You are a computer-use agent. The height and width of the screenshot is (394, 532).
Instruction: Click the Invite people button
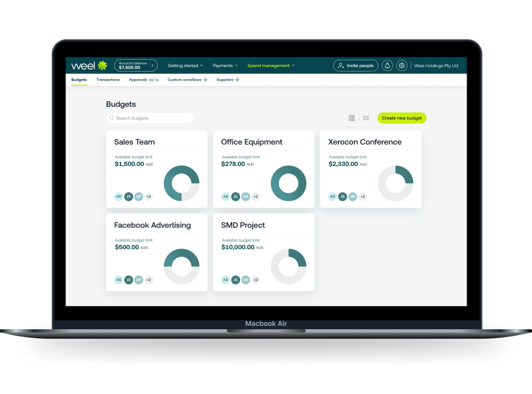point(356,66)
